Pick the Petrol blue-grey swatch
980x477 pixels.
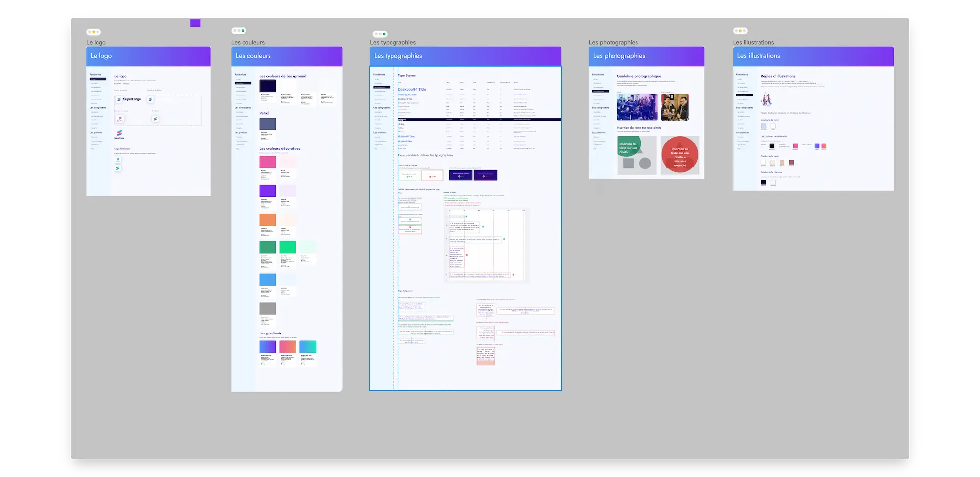(x=268, y=124)
